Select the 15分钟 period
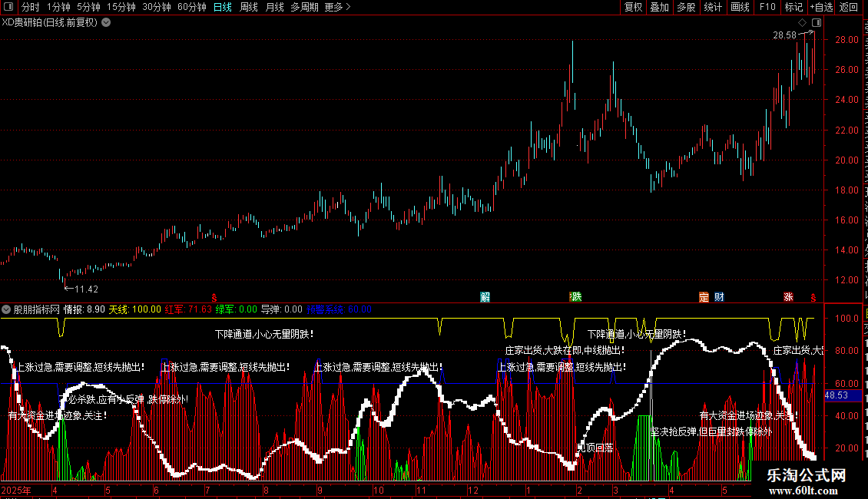Screen dimensions: 868x499 [x=121, y=7]
